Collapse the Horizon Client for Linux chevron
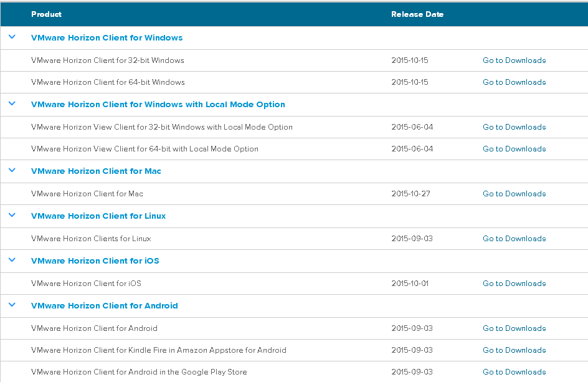Image resolution: width=588 pixels, height=382 pixels. [x=12, y=215]
